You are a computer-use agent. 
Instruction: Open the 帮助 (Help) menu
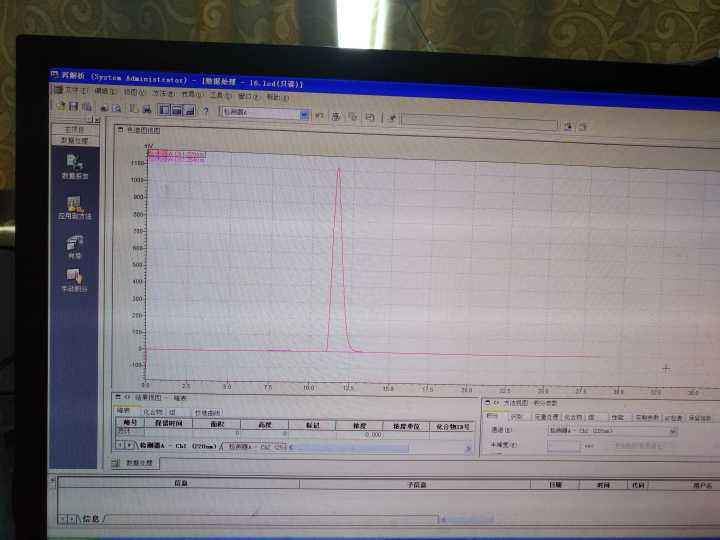click(277, 97)
